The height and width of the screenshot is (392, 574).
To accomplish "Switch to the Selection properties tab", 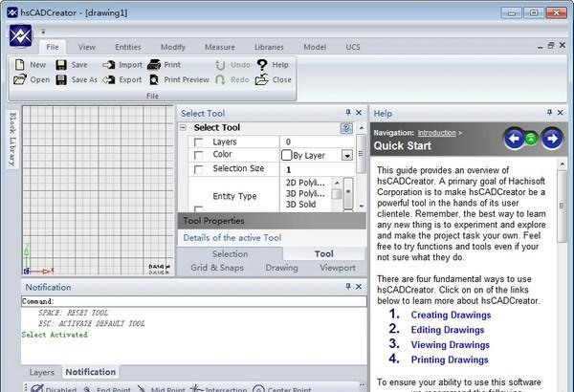I will point(230,253).
